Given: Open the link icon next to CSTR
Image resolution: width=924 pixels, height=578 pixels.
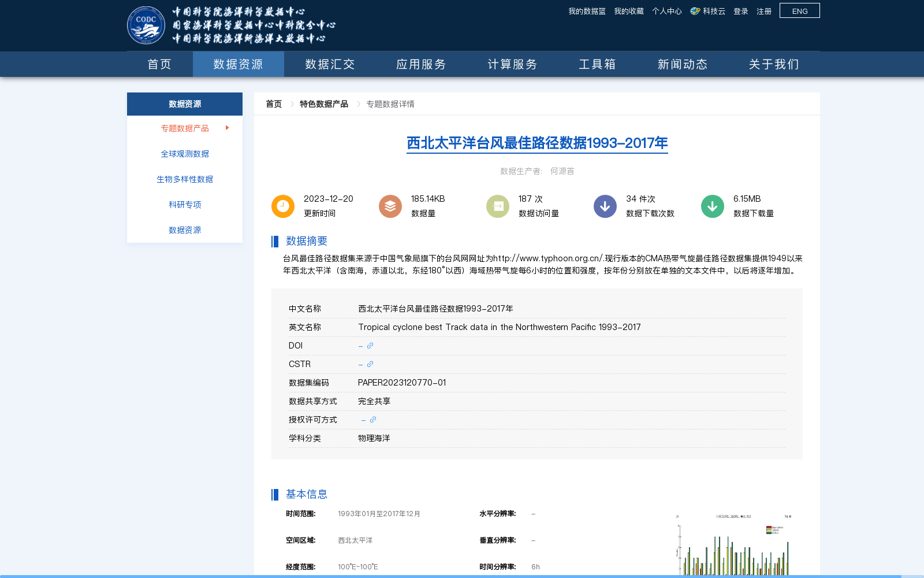Looking at the screenshot, I should (x=370, y=364).
